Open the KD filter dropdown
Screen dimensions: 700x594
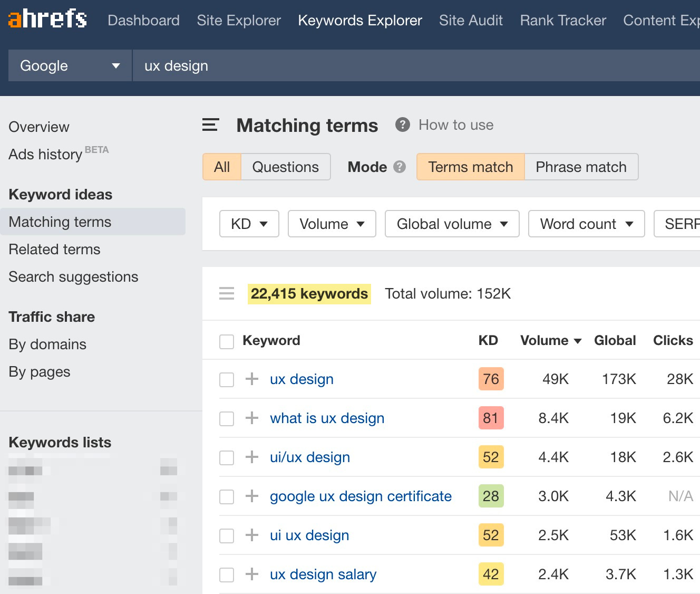point(248,224)
